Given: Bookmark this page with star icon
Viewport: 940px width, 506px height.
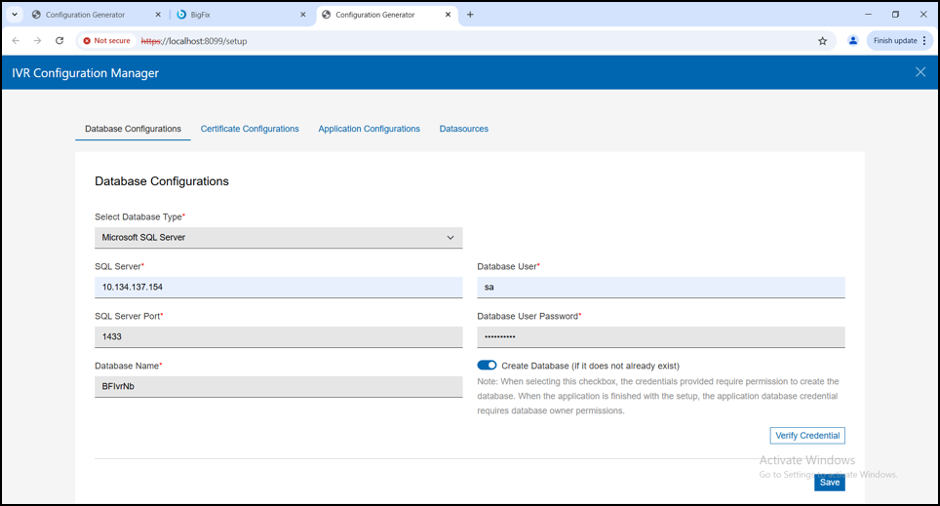Looking at the screenshot, I should point(823,41).
